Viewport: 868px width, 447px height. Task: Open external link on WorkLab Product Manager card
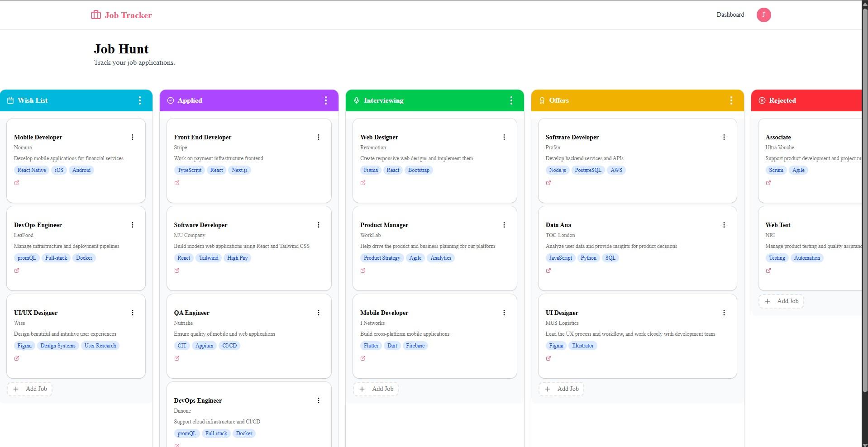363,271
